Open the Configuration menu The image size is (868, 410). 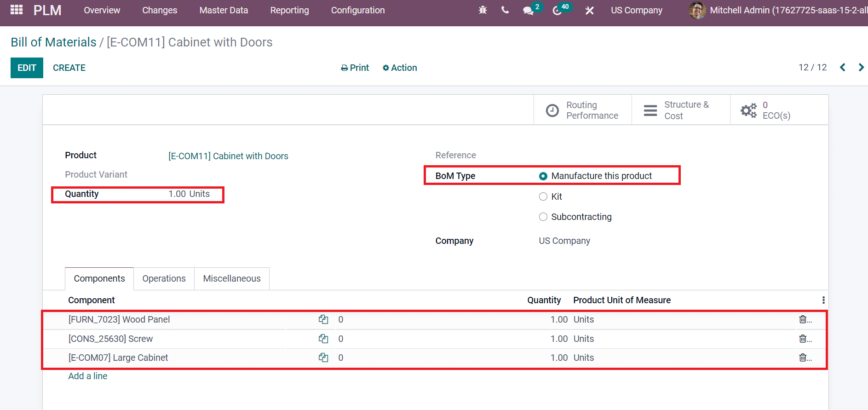pyautogui.click(x=358, y=10)
